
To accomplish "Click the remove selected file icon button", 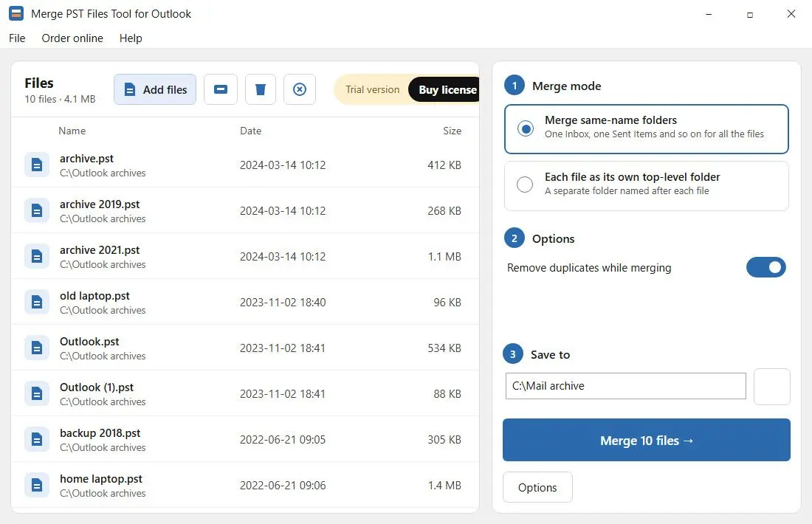I will (221, 89).
